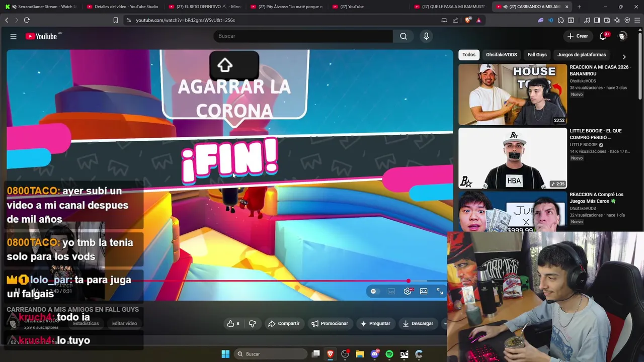Screen dimensions: 644x362
Task: Open the browser main menu icon
Action: pyautogui.click(x=637, y=20)
